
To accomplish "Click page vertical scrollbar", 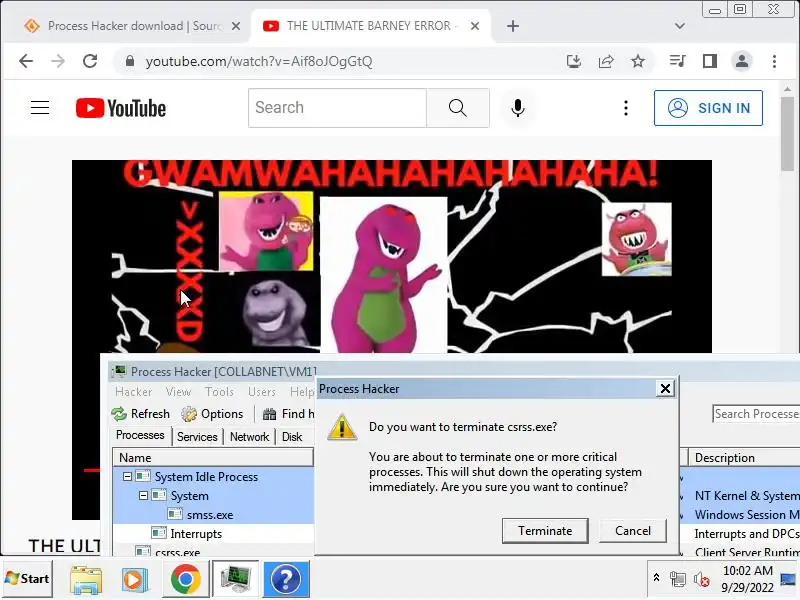I will (x=788, y=134).
